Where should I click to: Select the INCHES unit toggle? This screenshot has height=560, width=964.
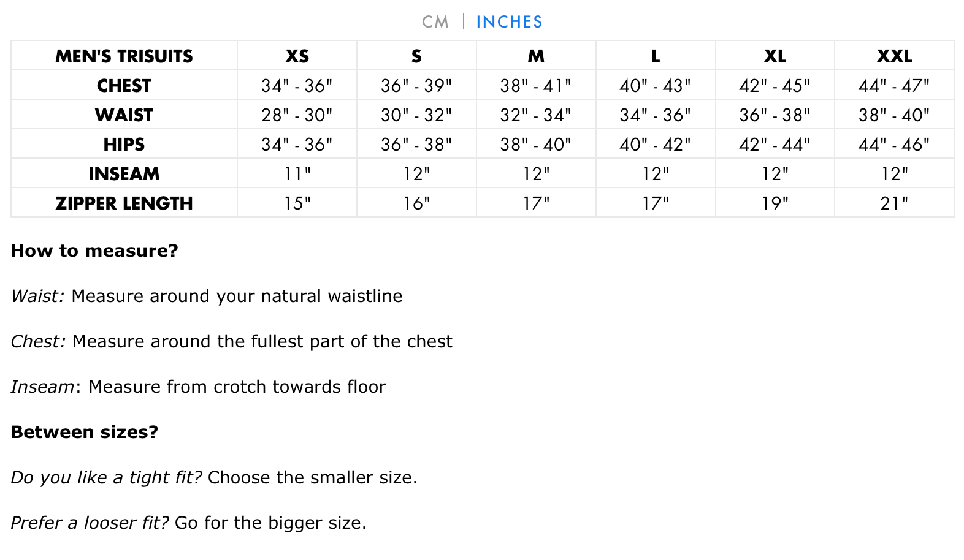(x=509, y=22)
